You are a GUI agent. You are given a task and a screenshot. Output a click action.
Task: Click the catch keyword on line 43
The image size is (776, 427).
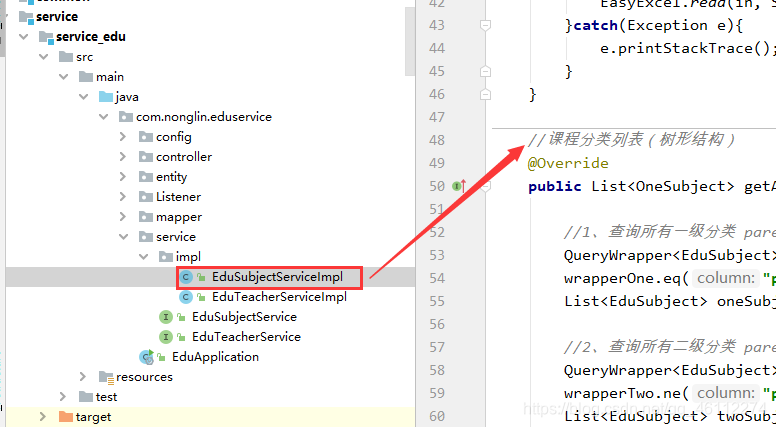595,25
